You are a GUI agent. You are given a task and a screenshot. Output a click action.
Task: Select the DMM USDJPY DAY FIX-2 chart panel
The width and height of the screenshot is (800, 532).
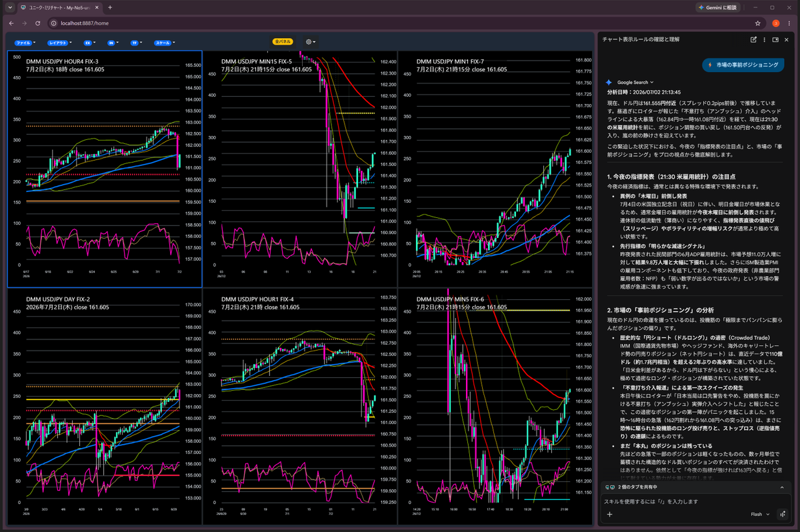(105, 407)
